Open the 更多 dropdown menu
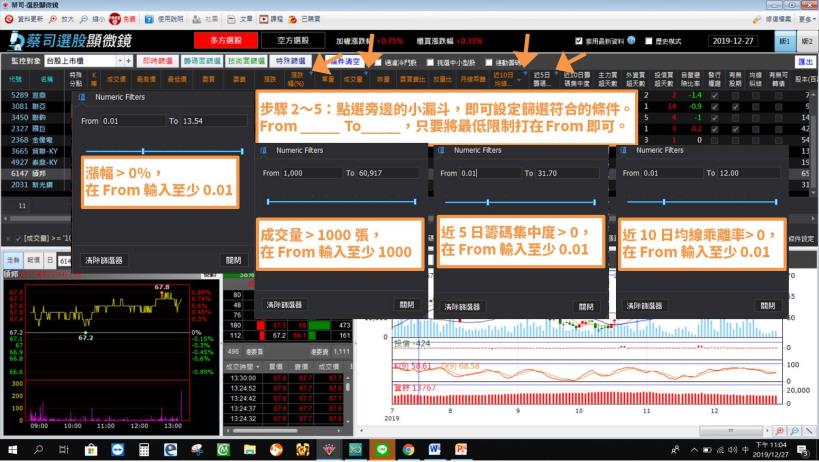The image size is (819, 462). [x=806, y=19]
